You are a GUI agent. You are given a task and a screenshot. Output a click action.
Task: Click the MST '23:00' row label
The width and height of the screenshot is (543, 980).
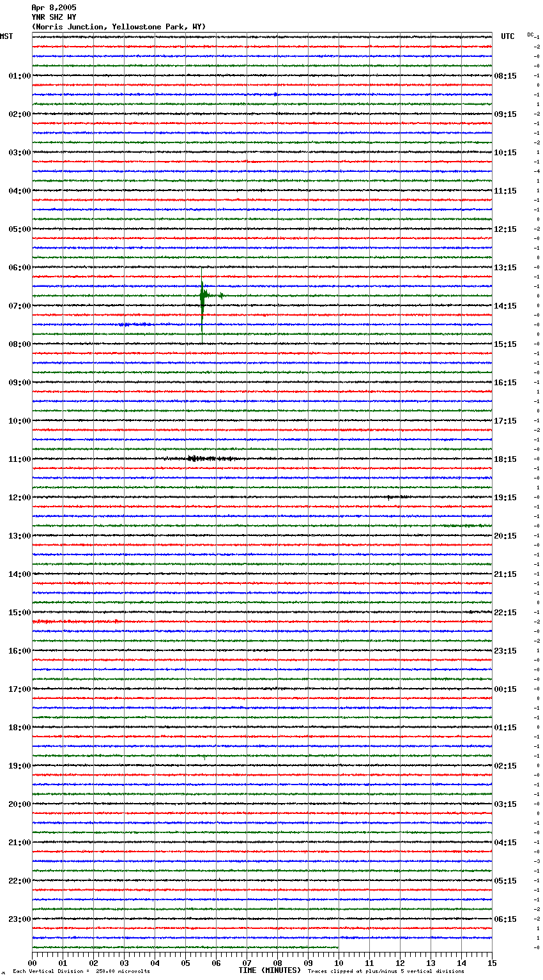[x=19, y=919]
